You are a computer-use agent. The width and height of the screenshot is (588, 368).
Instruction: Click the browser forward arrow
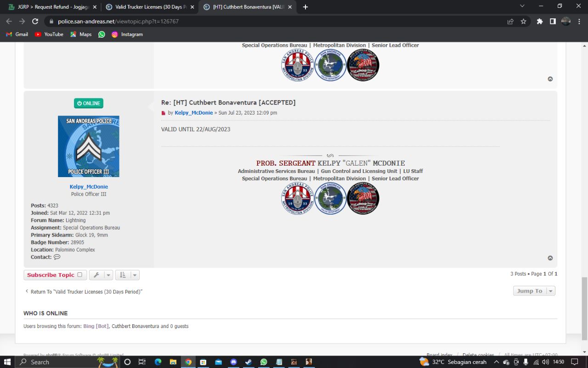coord(22,21)
